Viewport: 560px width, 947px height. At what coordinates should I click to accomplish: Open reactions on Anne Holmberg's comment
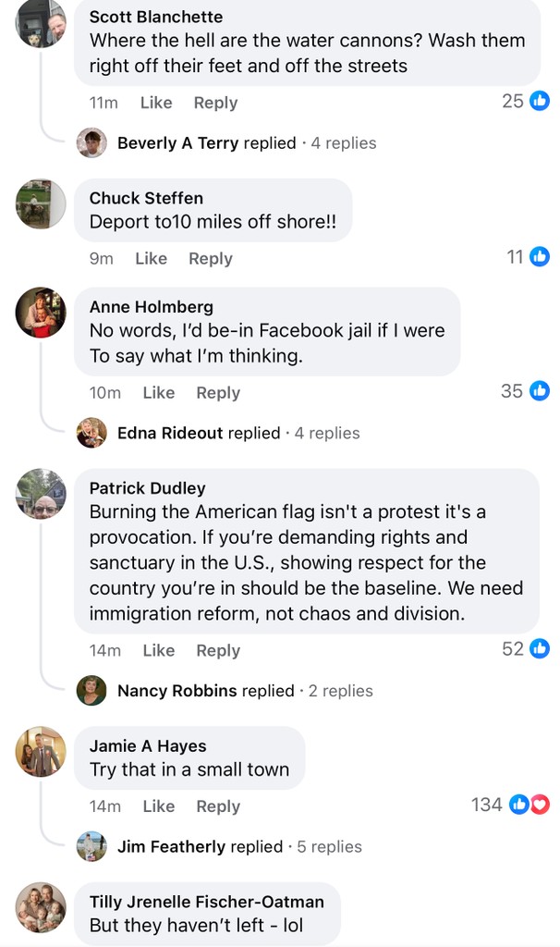pos(540,391)
